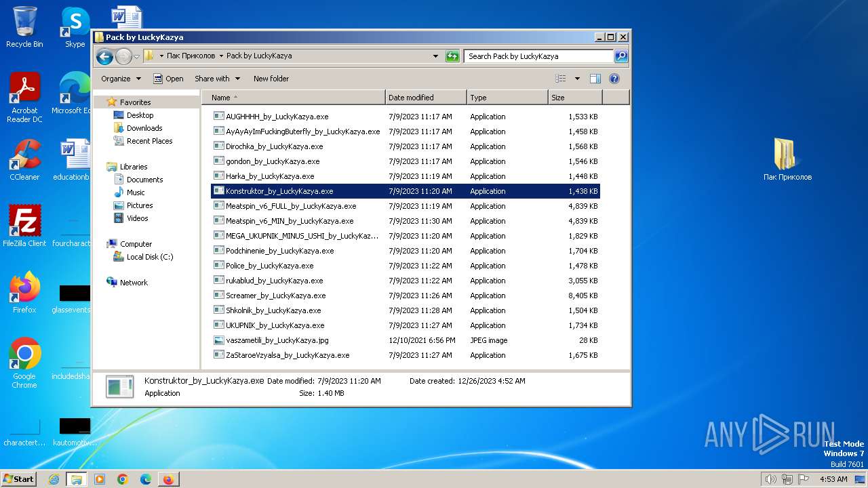Click New folder button
Viewport: 868px width, 488px height.
point(271,79)
